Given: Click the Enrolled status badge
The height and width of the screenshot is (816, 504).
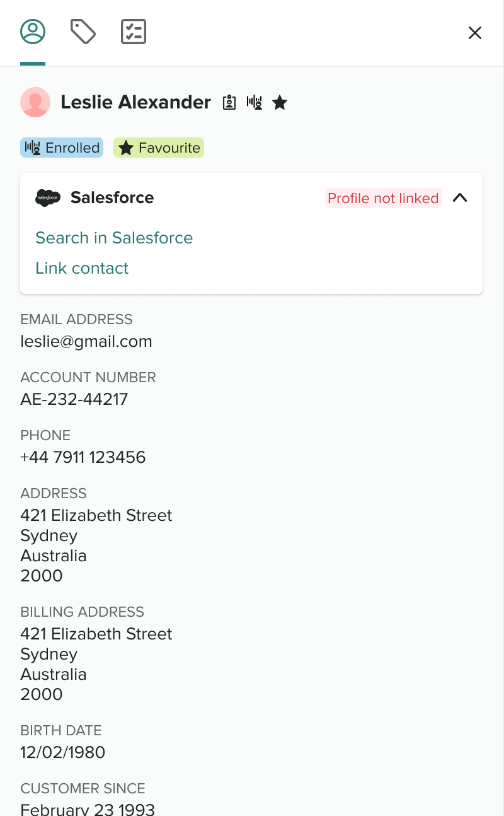Looking at the screenshot, I should [x=62, y=148].
